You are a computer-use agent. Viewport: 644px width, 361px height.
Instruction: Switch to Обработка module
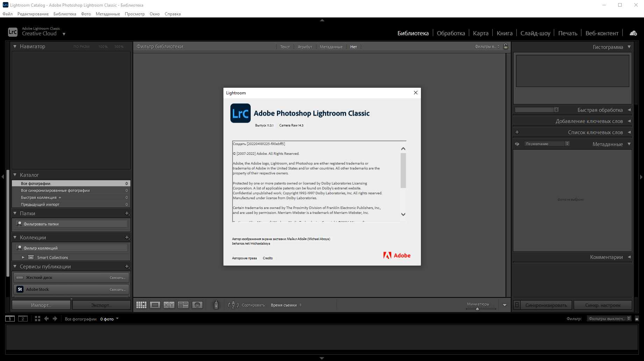[x=451, y=33]
